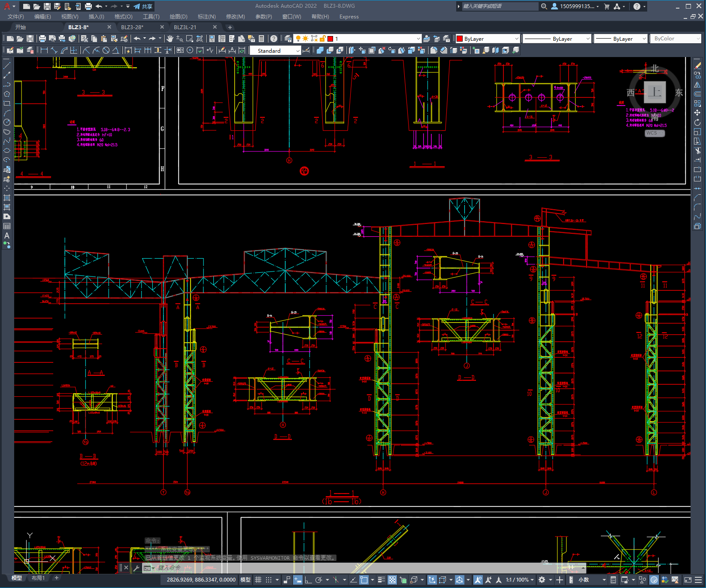Expand the layer selection dropdown
Image resolution: width=706 pixels, height=588 pixels.
point(419,39)
